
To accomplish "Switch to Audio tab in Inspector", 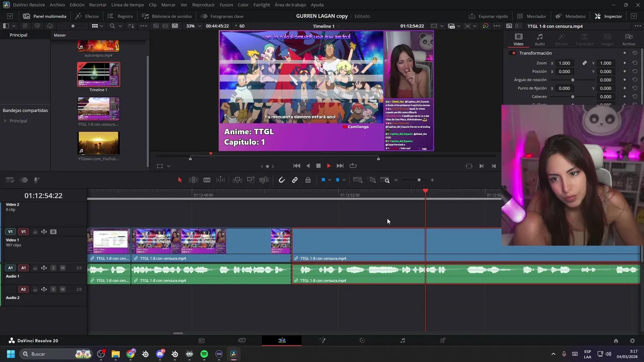I will click(x=539, y=39).
